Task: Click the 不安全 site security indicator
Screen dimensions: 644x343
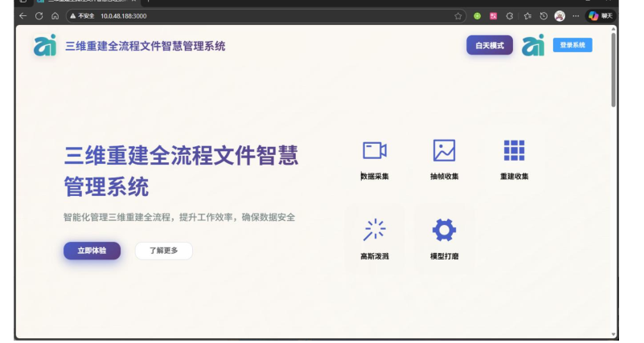Action: [x=83, y=15]
